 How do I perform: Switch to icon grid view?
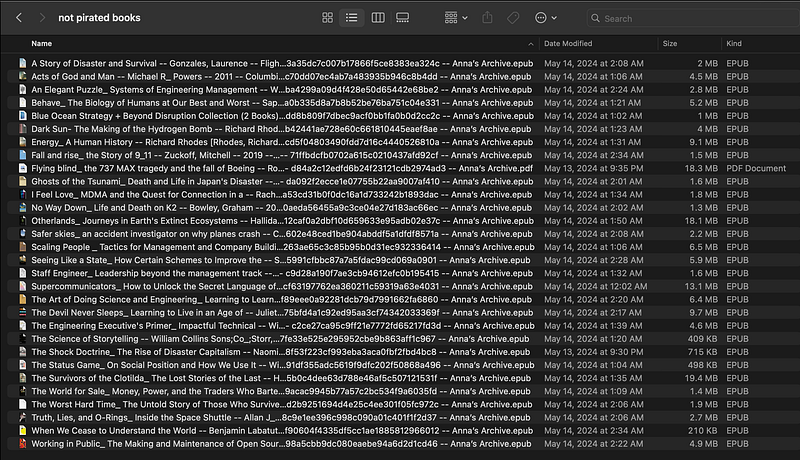328,18
